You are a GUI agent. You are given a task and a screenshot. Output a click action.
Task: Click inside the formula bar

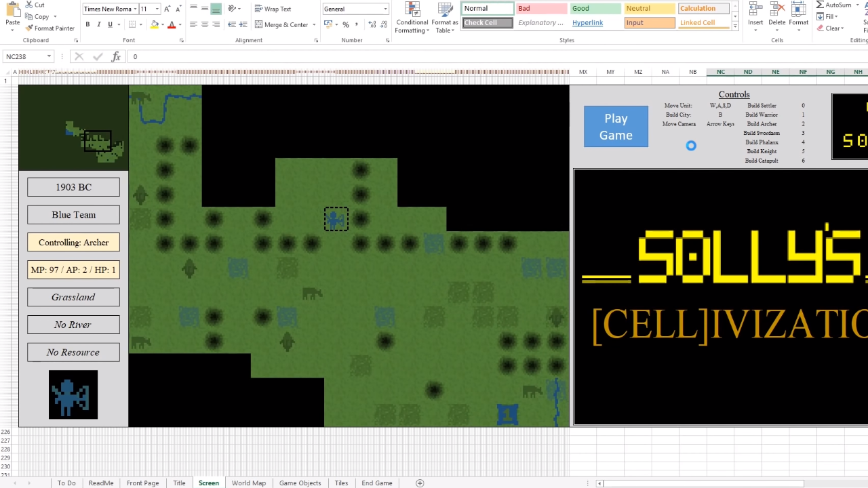[x=271, y=56]
